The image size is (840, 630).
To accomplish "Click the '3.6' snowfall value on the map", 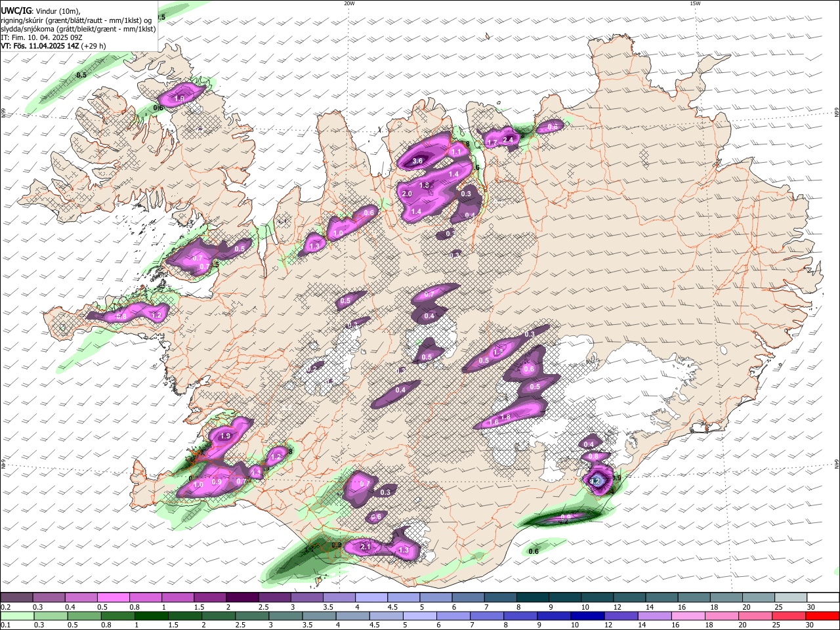I will point(417,161).
